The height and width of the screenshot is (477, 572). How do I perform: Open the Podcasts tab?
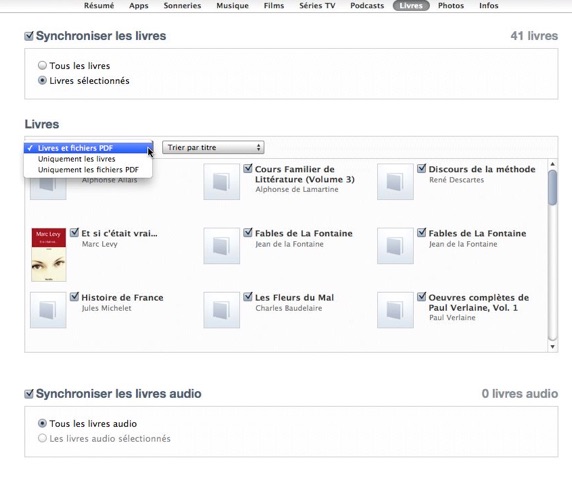367,5
